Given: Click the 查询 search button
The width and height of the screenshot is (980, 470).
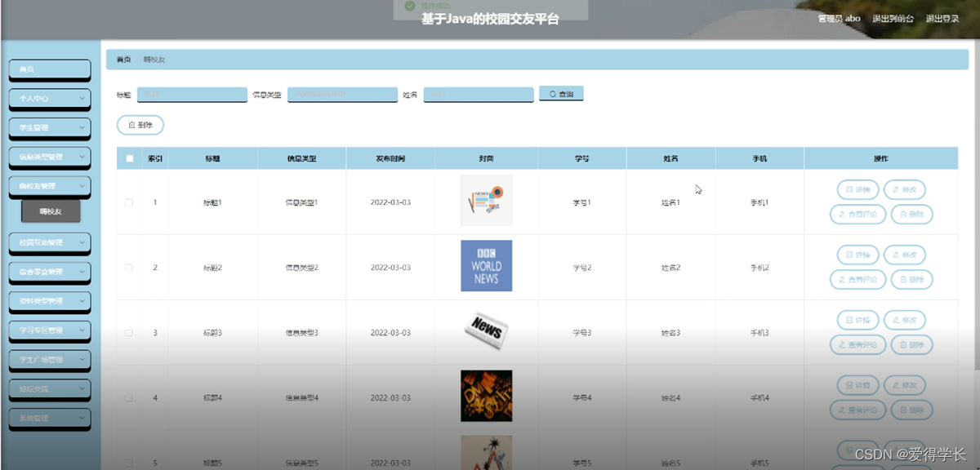Looking at the screenshot, I should (561, 94).
